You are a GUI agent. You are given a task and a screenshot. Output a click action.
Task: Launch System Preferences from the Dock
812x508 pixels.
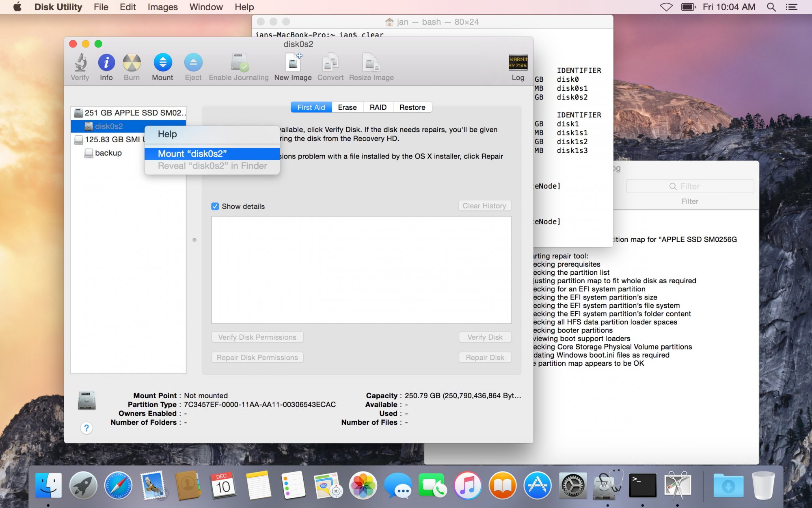pyautogui.click(x=572, y=485)
